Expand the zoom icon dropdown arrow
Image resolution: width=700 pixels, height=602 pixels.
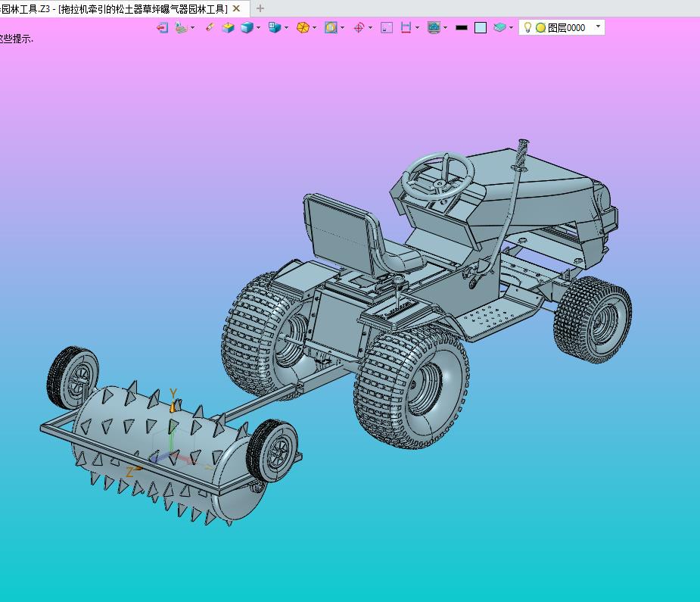tap(342, 28)
